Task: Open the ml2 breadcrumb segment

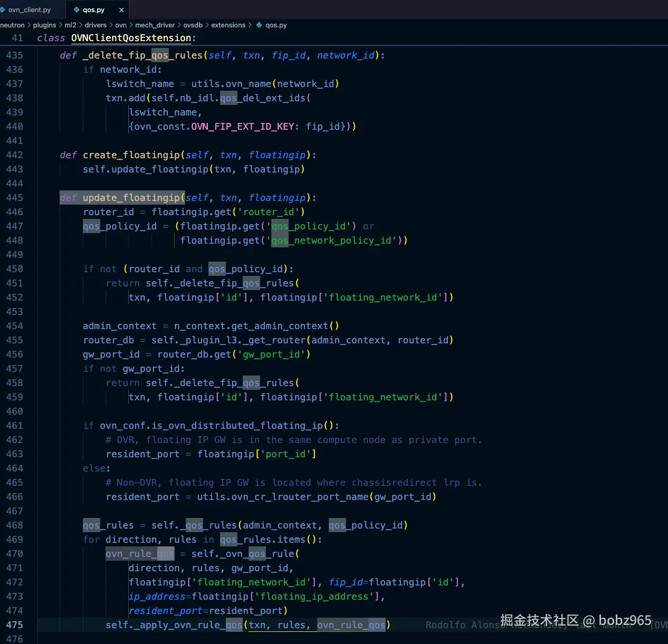Action: 70,25
